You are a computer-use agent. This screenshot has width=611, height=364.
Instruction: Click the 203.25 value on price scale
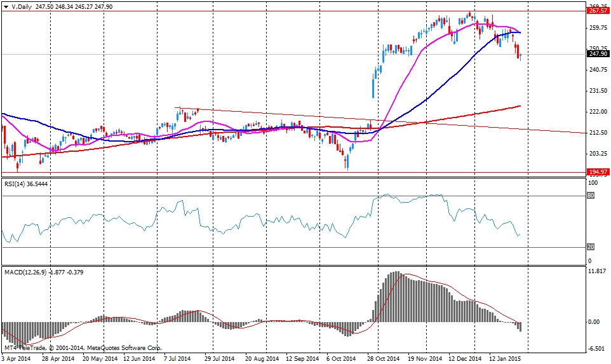(x=598, y=154)
